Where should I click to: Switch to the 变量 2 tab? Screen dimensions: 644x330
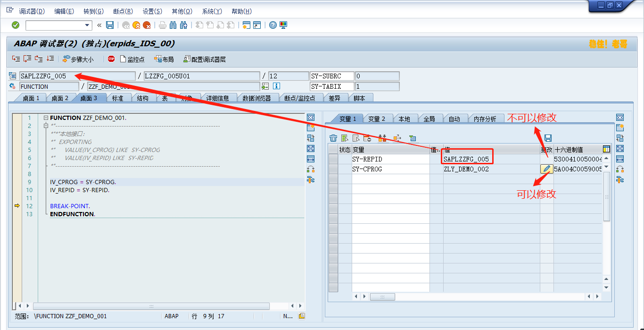point(377,119)
